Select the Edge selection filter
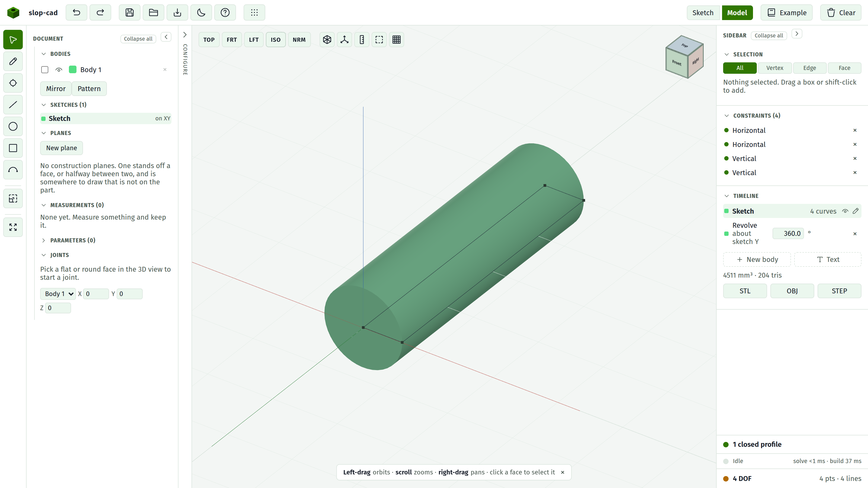The height and width of the screenshot is (488, 868). click(x=810, y=68)
